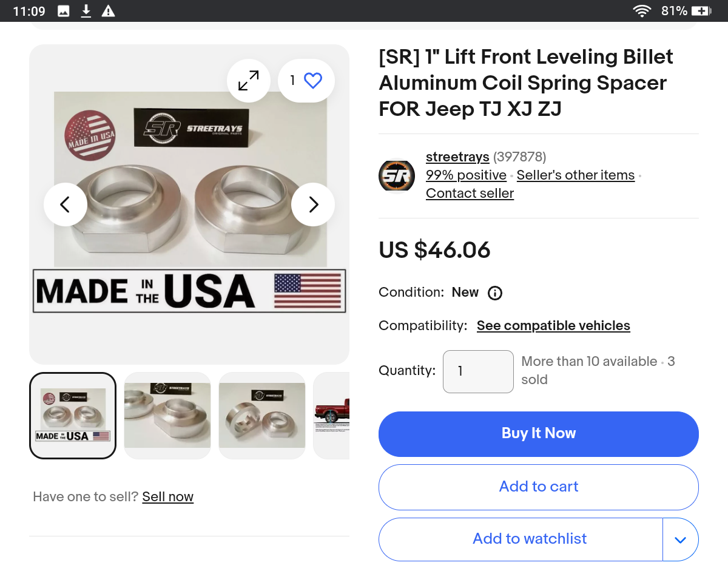Show the previous product image
Viewport: 728px width, 568px height.
tap(66, 205)
